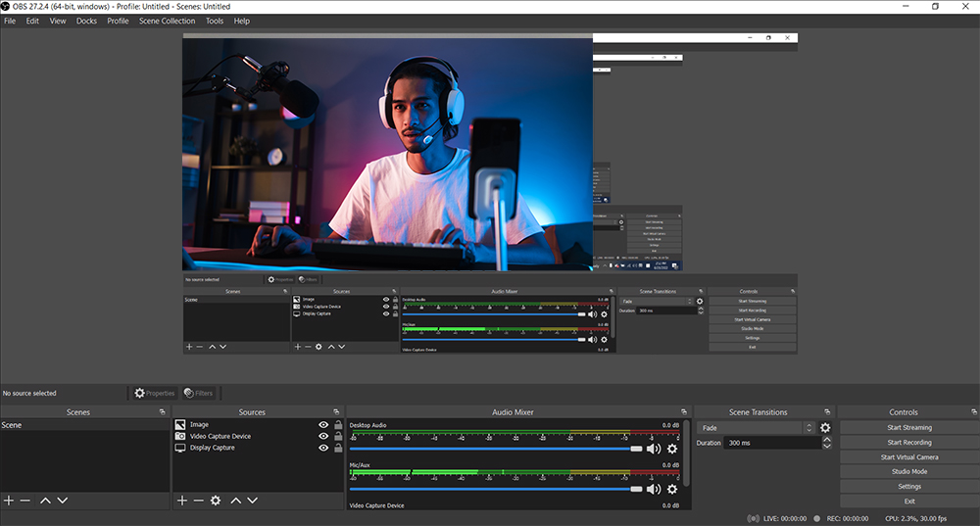The height and width of the screenshot is (526, 980).
Task: Lock the Video Capture Device source
Action: pos(338,437)
